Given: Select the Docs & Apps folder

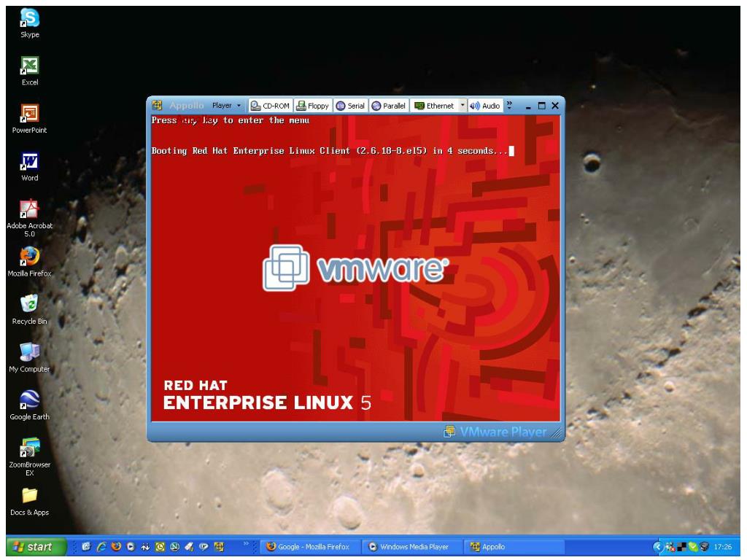Looking at the screenshot, I should tap(29, 502).
